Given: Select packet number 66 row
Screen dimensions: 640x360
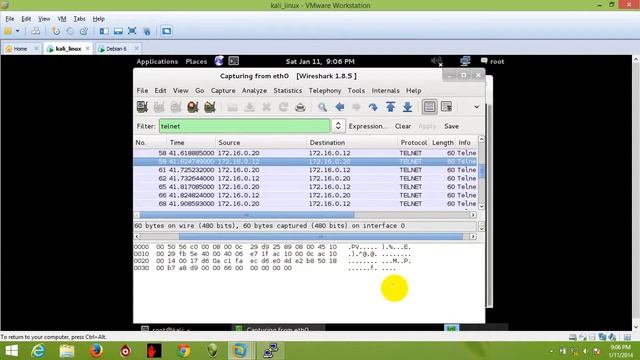Looking at the screenshot, I should coord(305,195).
